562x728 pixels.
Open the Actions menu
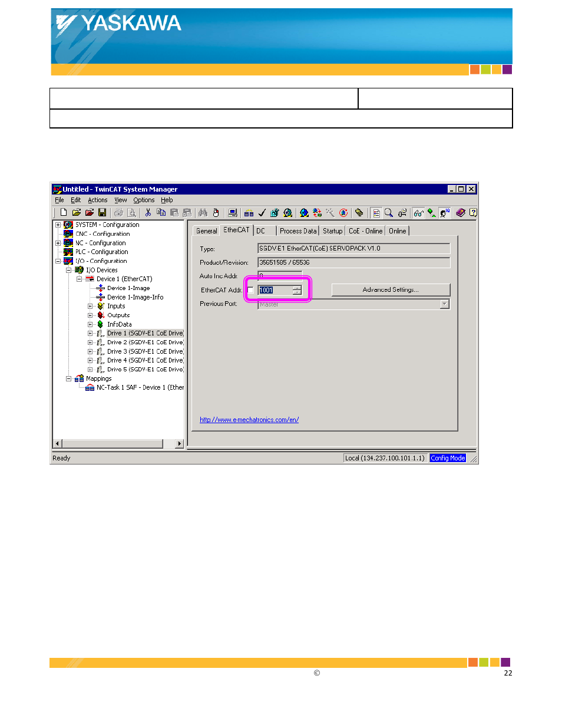(x=98, y=200)
